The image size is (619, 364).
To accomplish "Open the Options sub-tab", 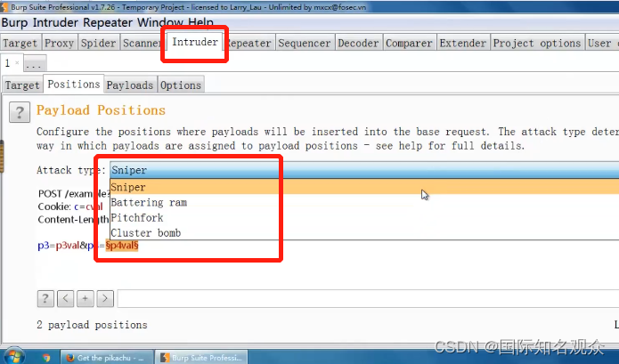I will (181, 85).
